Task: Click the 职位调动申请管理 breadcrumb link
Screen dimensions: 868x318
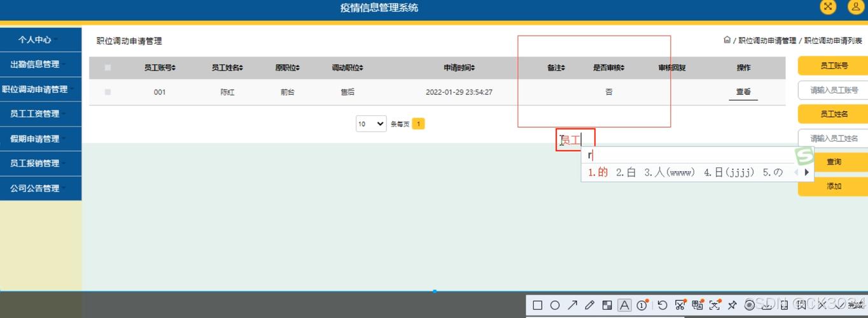Action: [767, 41]
